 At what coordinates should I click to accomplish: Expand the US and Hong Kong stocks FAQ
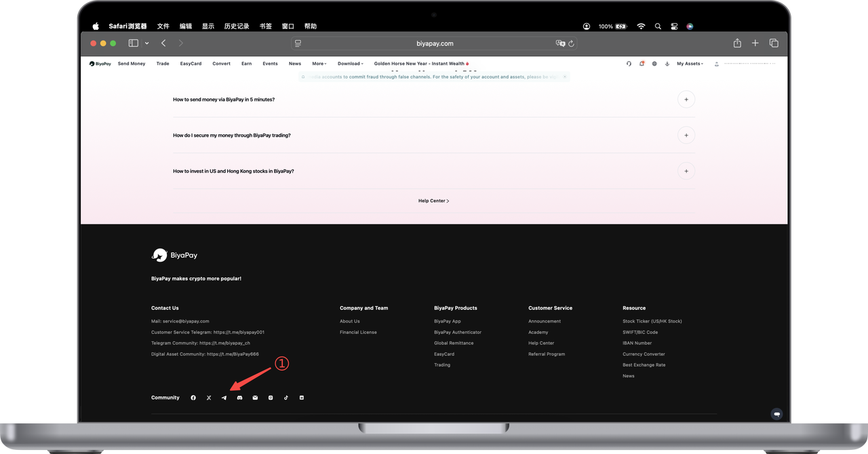pyautogui.click(x=686, y=171)
